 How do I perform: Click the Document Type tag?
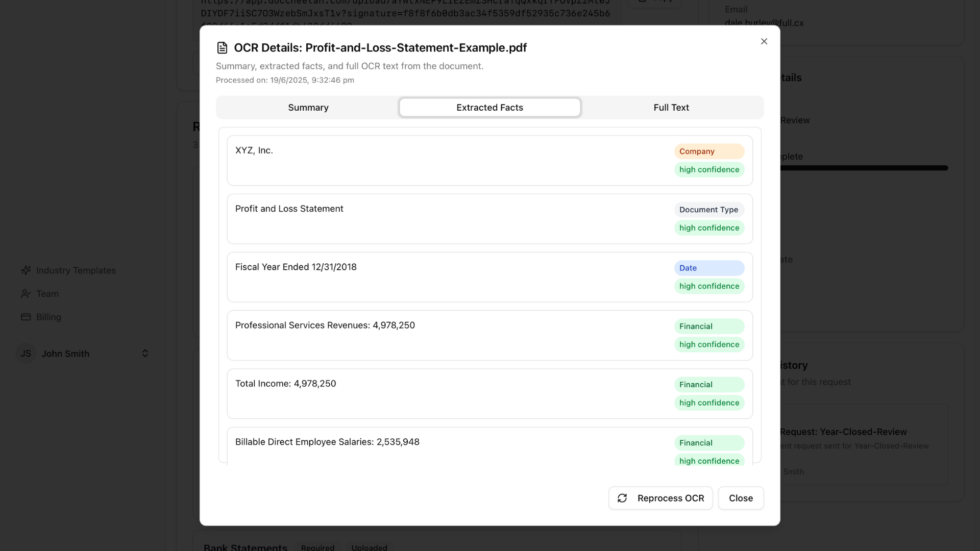709,210
